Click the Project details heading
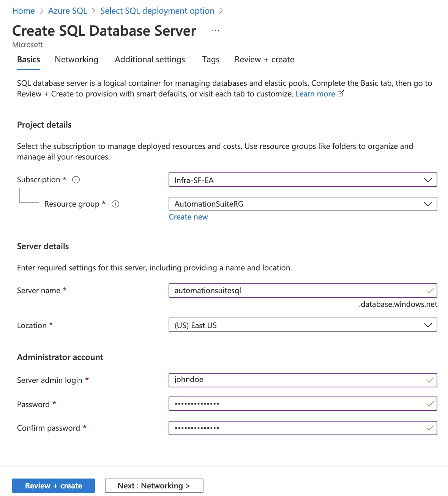The image size is (448, 496). click(44, 125)
